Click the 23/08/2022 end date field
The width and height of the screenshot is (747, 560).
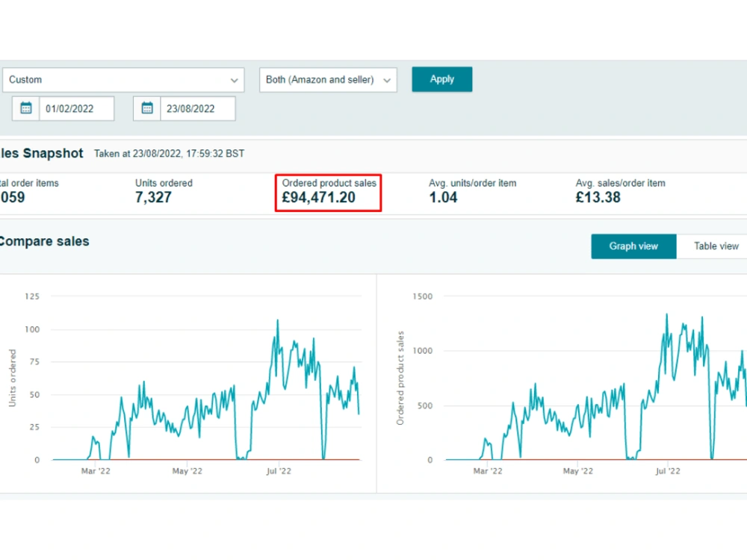[x=198, y=108]
